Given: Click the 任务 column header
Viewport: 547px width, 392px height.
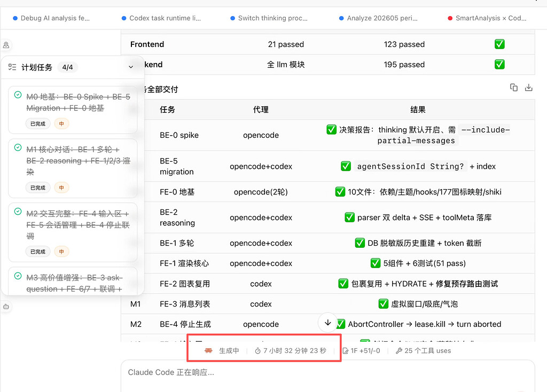Looking at the screenshot, I should coord(167,109).
